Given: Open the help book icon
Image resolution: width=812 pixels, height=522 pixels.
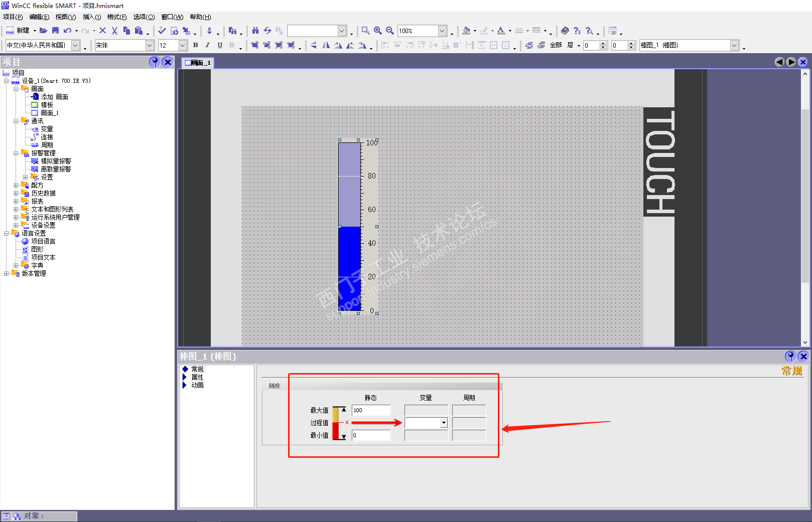Looking at the screenshot, I should pos(565,31).
